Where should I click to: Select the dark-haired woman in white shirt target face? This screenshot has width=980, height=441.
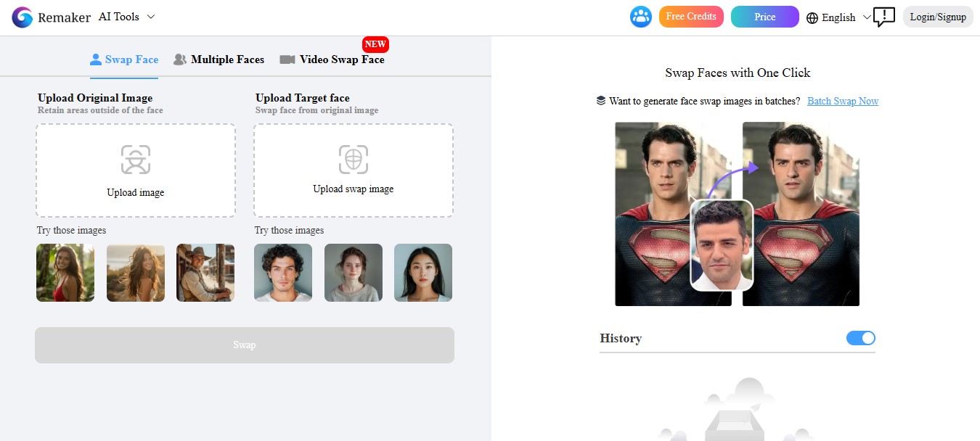coord(423,273)
